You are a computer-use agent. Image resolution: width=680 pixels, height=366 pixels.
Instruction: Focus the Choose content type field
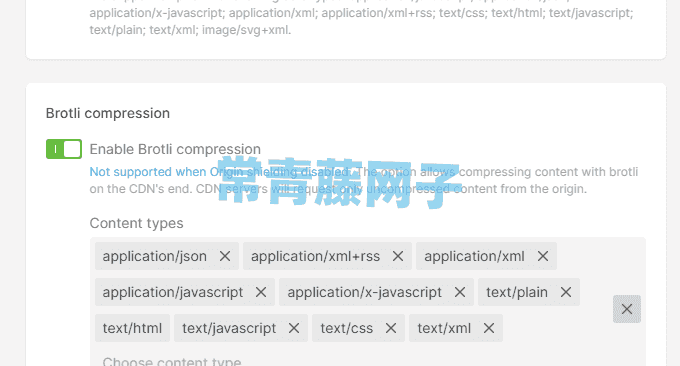[172, 361]
